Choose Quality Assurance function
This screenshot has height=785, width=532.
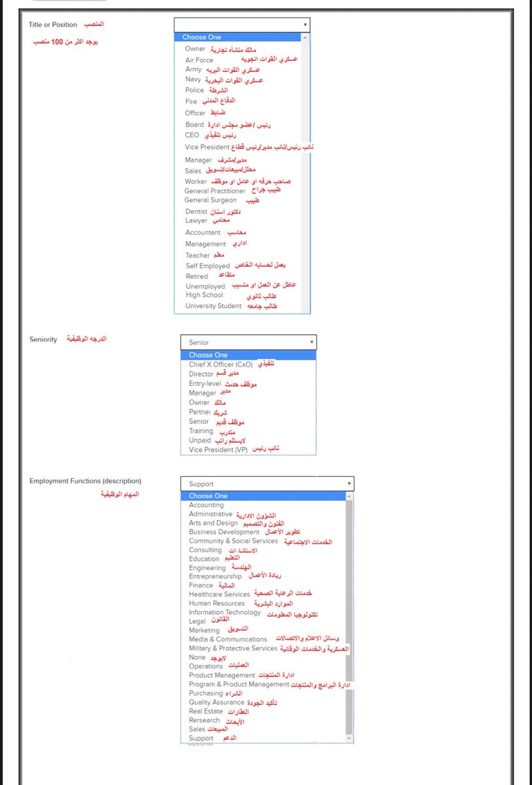[x=217, y=702]
